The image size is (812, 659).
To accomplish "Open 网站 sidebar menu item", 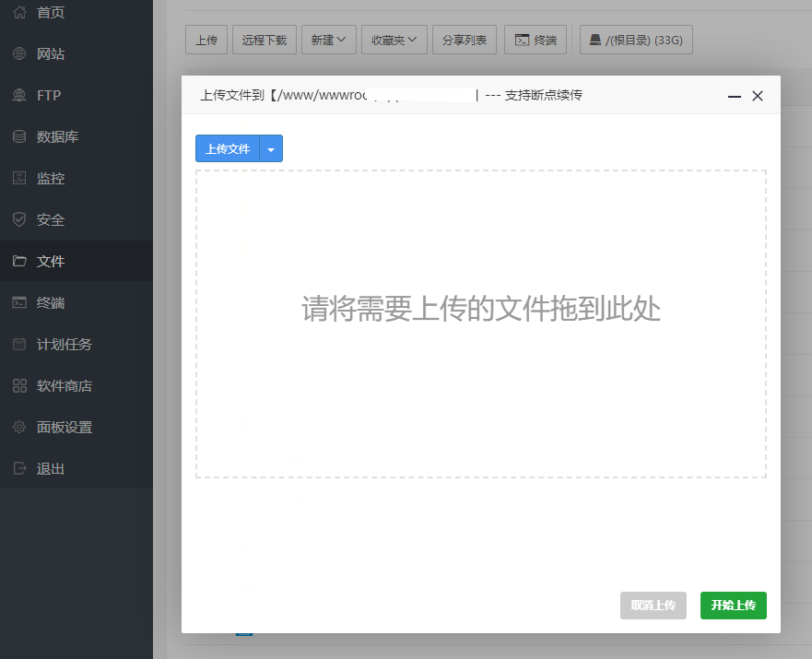I will click(x=51, y=53).
